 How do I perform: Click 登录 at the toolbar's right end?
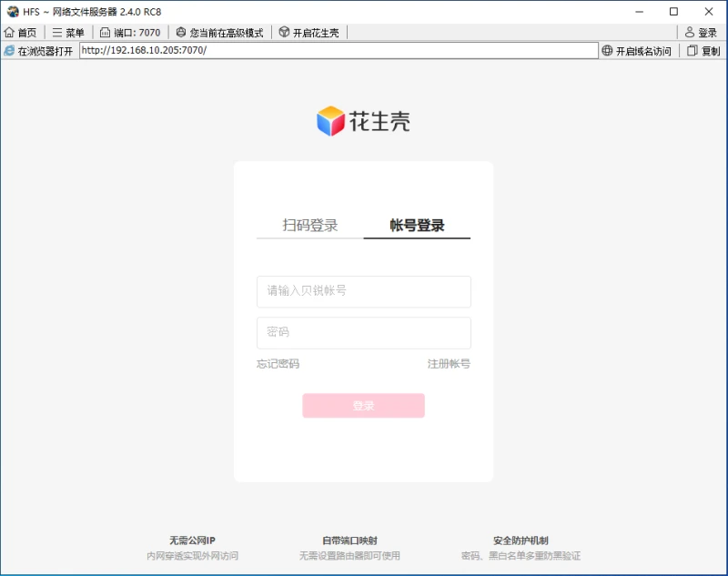click(x=701, y=33)
